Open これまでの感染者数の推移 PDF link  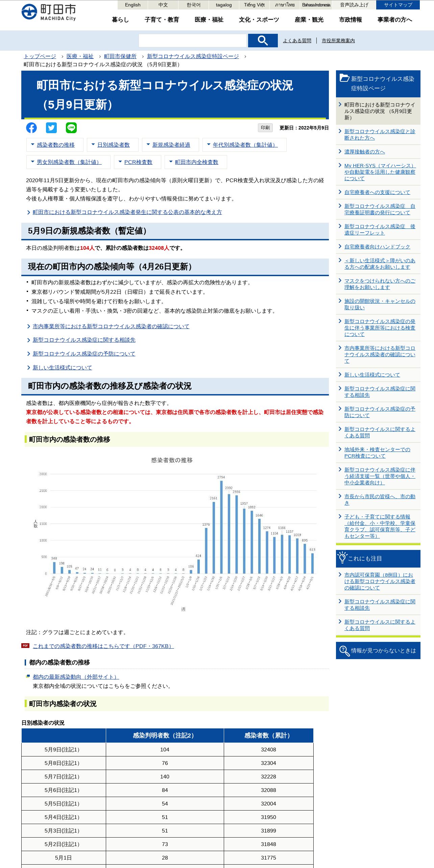click(x=103, y=646)
